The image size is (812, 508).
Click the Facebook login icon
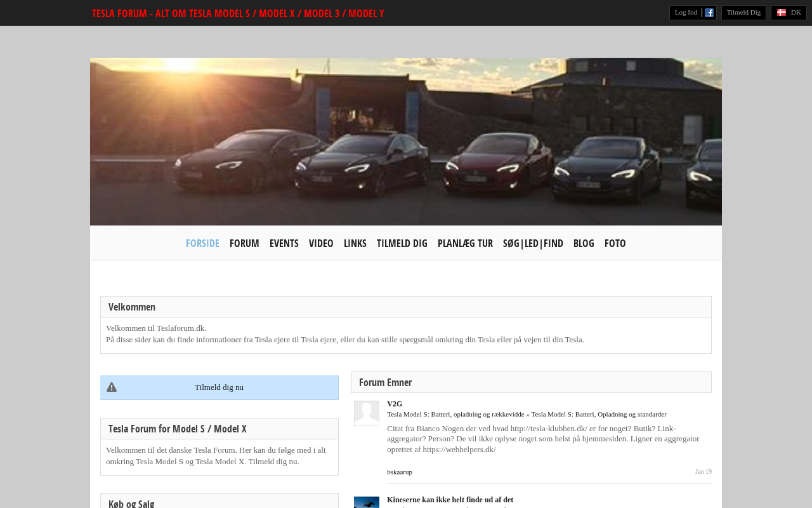[x=709, y=13]
